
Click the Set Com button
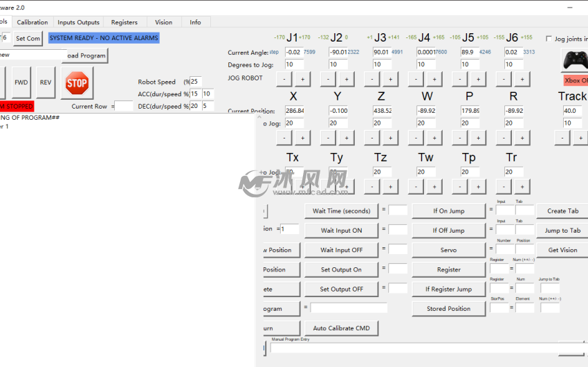pyautogui.click(x=28, y=38)
